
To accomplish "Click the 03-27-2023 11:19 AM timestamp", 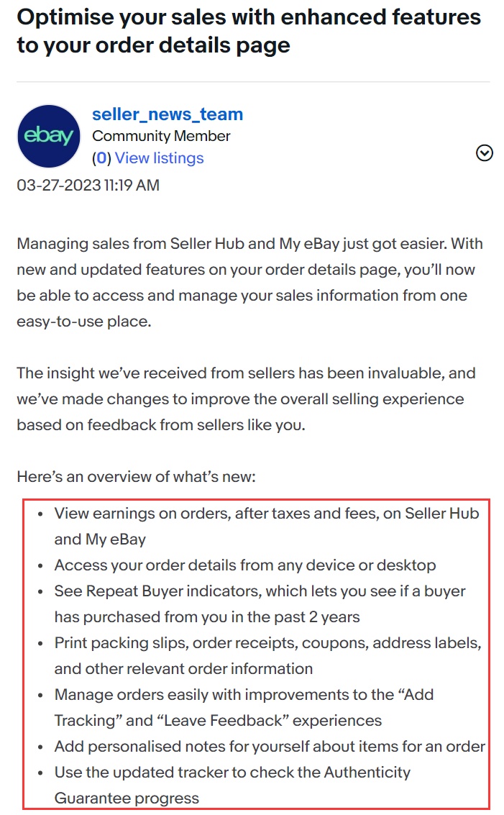I will point(88,186).
